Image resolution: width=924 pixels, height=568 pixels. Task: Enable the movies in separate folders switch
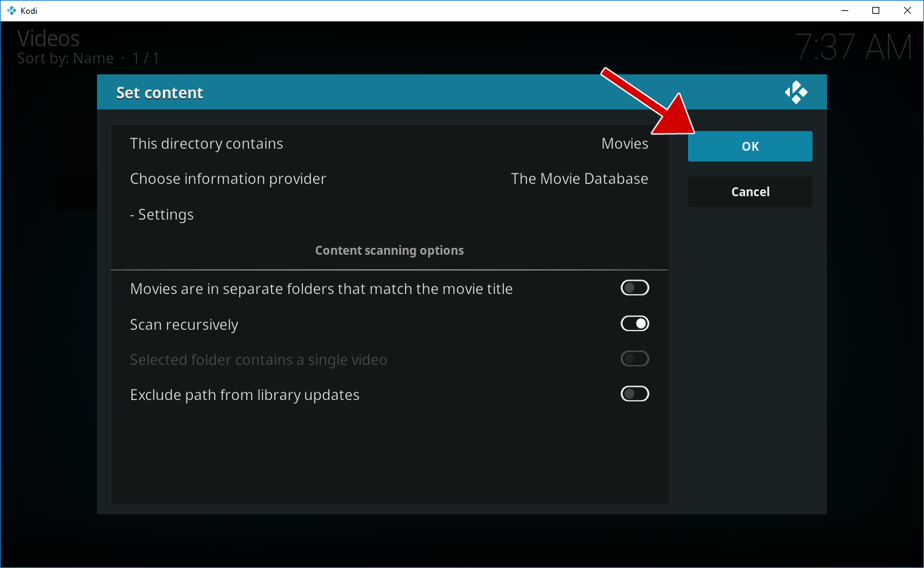tap(634, 288)
